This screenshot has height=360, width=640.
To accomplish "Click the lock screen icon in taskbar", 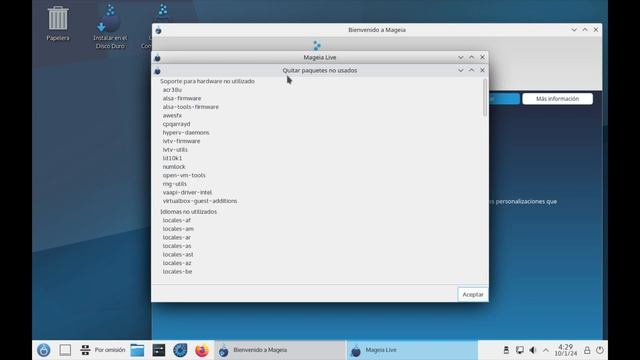I will (x=587, y=350).
